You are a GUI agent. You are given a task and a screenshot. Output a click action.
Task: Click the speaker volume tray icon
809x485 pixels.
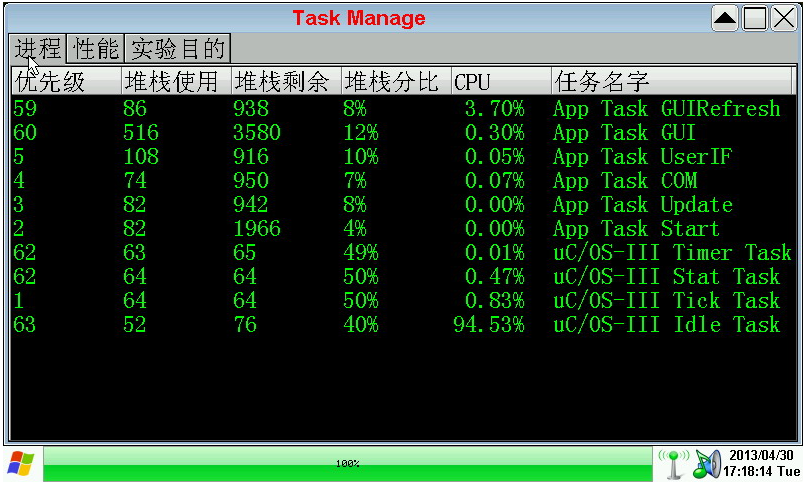(x=706, y=464)
